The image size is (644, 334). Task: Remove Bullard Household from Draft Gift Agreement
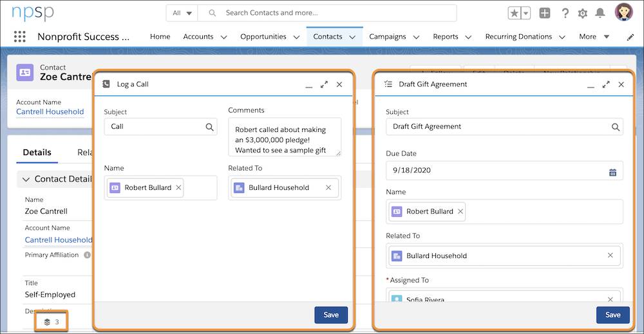tap(611, 255)
